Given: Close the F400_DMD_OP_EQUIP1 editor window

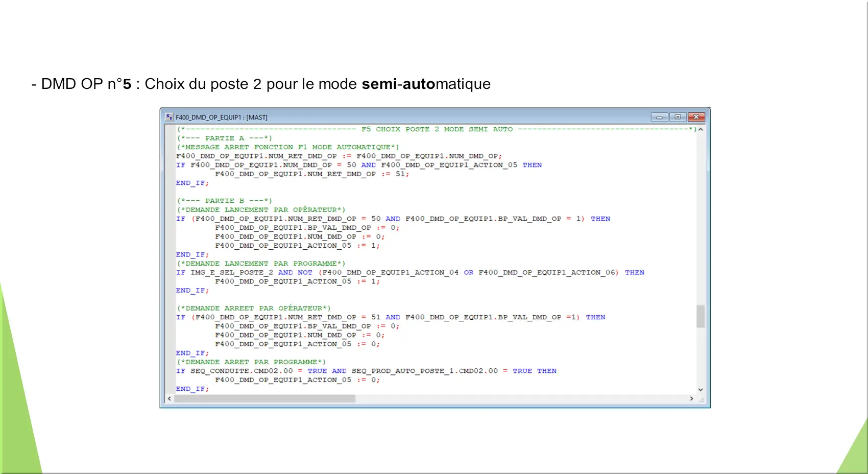Looking at the screenshot, I should tap(696, 117).
